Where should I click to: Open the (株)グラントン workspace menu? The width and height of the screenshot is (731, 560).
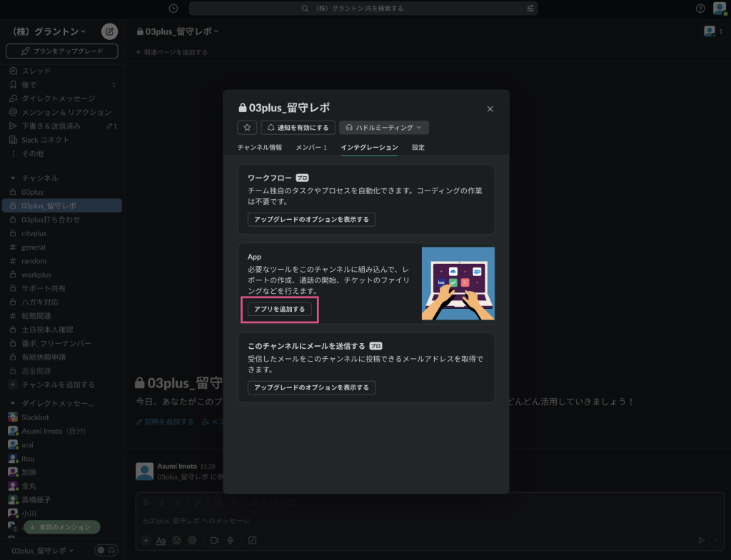pyautogui.click(x=49, y=31)
